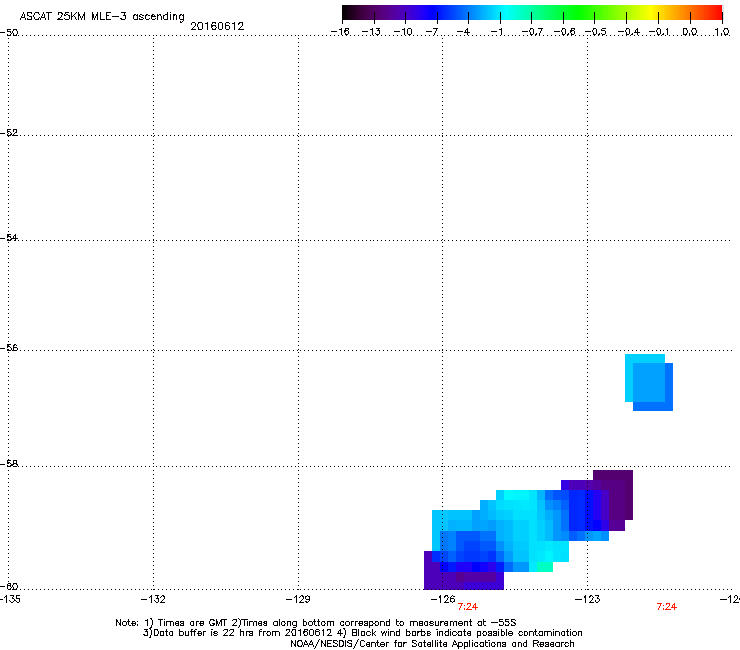Click the red 7:24 time near -126
The image size is (740, 650).
coord(468,607)
